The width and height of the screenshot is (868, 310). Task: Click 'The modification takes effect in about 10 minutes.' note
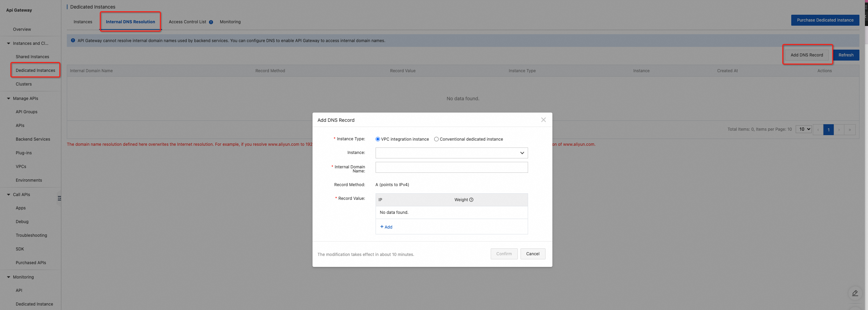coord(366,255)
